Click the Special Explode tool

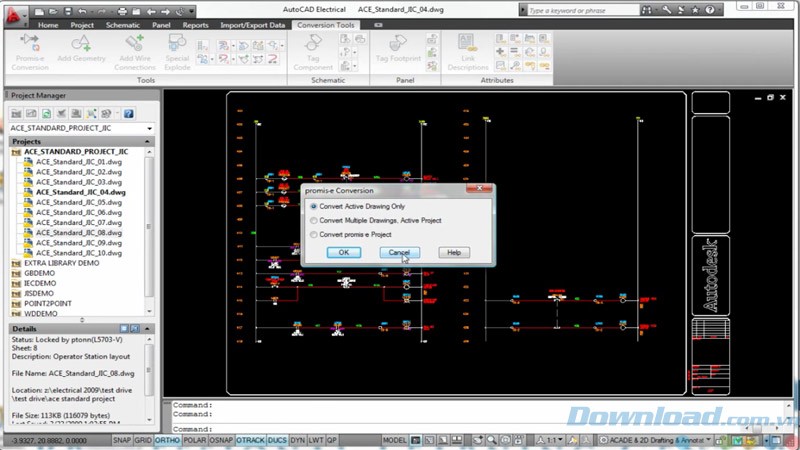click(x=177, y=53)
